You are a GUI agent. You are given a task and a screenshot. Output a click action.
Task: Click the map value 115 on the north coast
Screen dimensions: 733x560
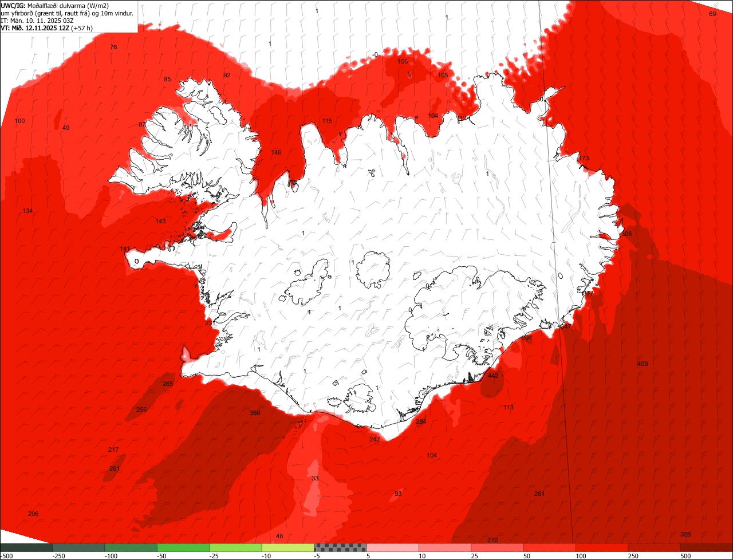[327, 121]
